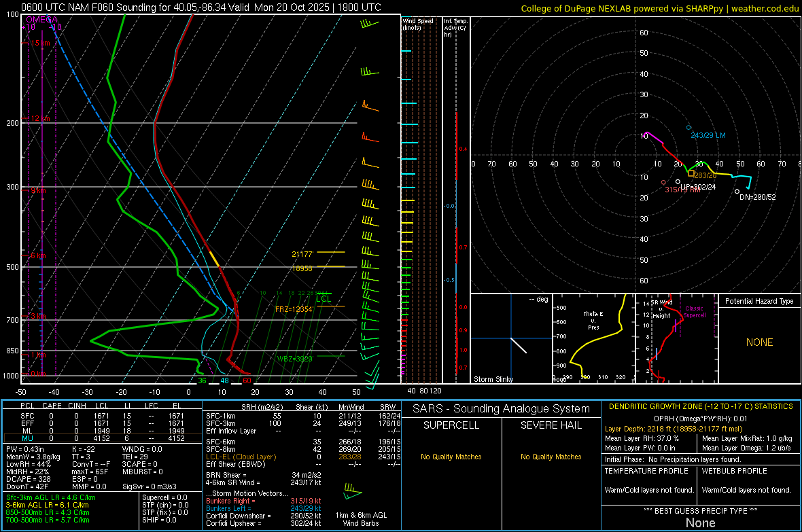Screen dimensions: 802x532
Task: Click the UP=302/24 hodograph label
Action: click(698, 188)
